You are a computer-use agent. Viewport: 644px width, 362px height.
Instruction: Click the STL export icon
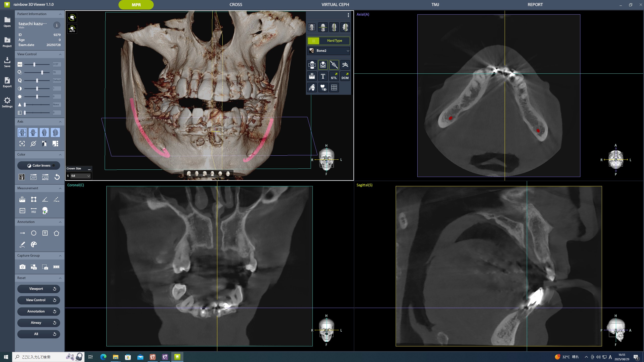tap(334, 76)
